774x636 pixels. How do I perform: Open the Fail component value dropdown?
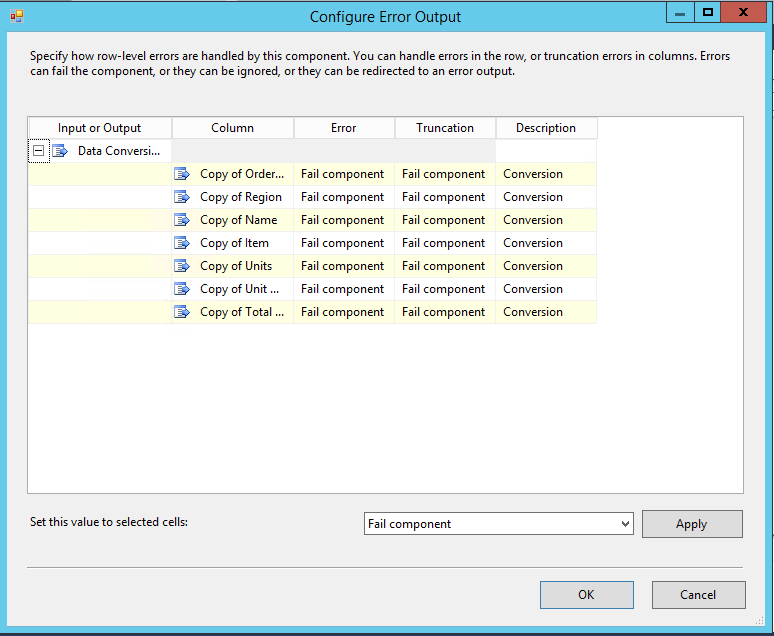point(625,524)
